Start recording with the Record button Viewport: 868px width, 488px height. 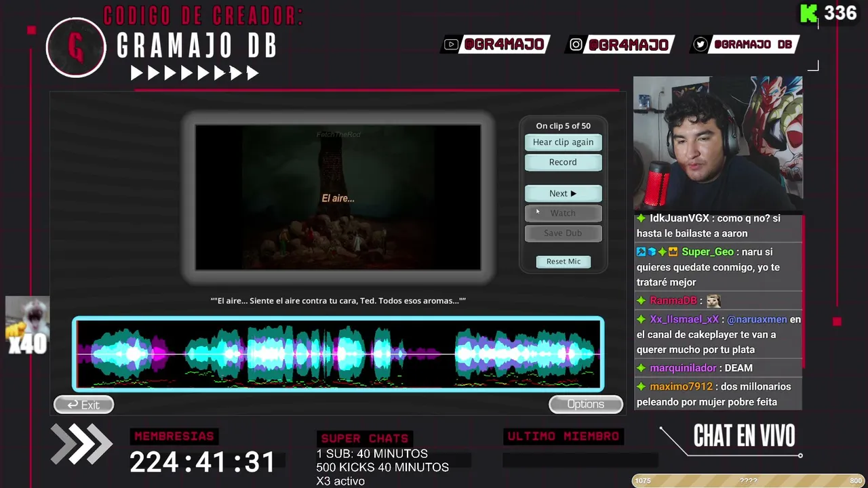coord(563,163)
